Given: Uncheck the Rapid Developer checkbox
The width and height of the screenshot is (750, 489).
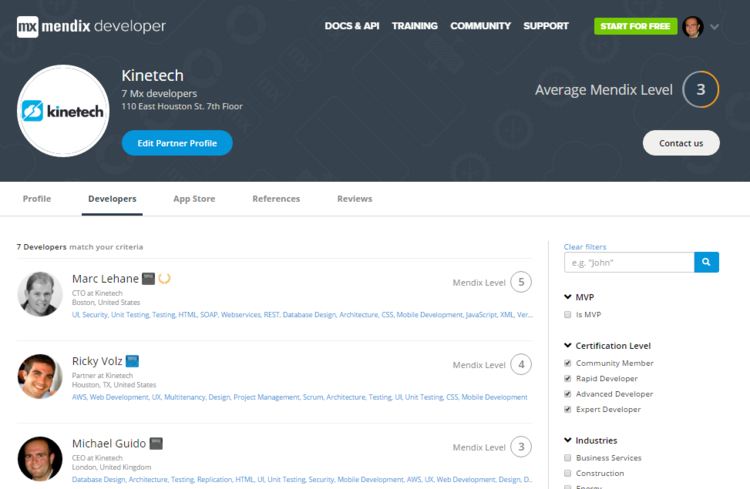Looking at the screenshot, I should 568,378.
